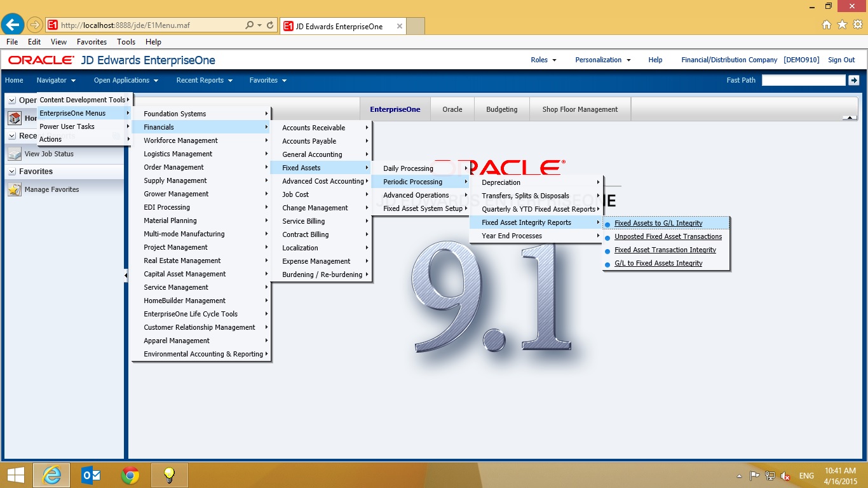Collapse the sidebar using the left-edge arrow

coord(126,276)
